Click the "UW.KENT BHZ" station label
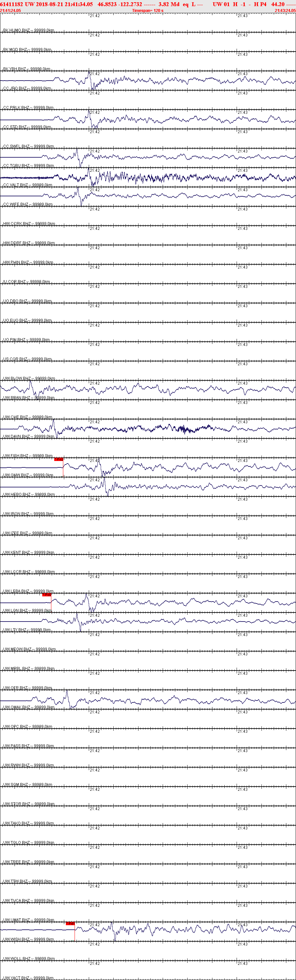Screen dimensions: 296x980 [16, 553]
